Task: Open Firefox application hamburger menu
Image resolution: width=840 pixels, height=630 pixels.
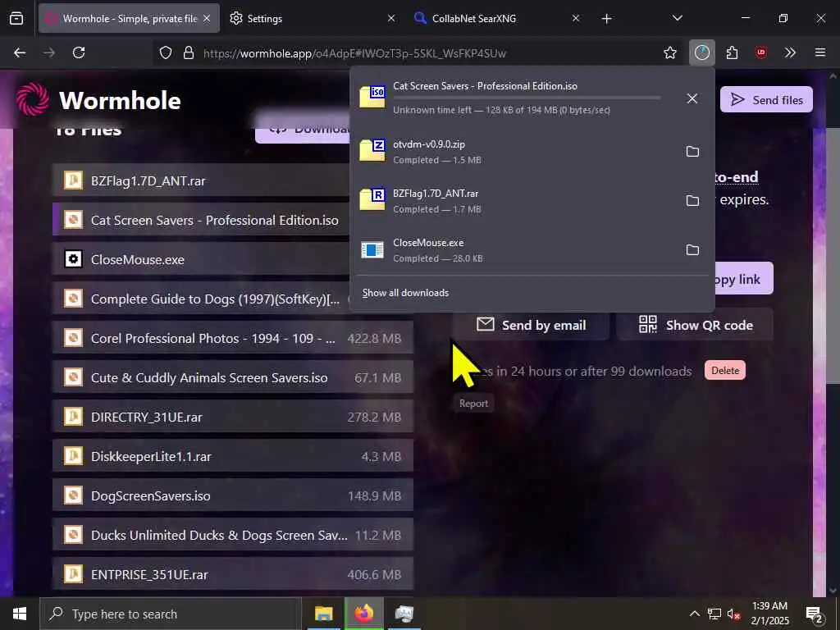Action: (x=819, y=52)
